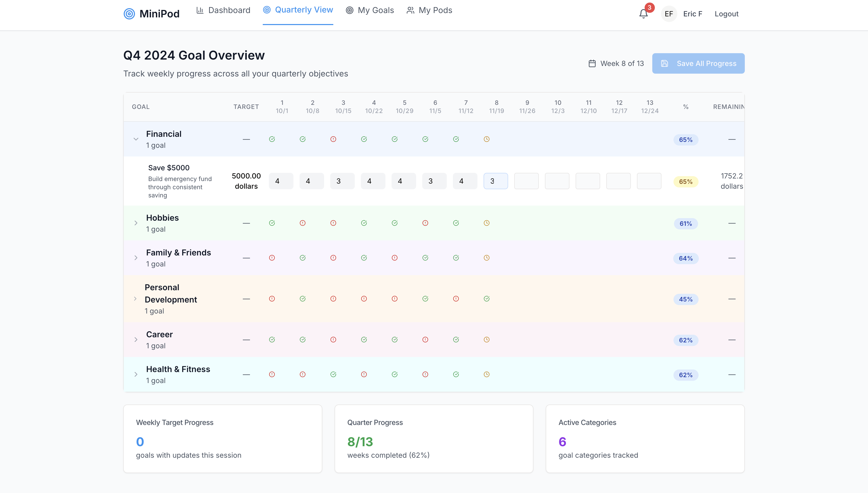Click the EF user avatar
The image size is (868, 493).
coord(669,14)
